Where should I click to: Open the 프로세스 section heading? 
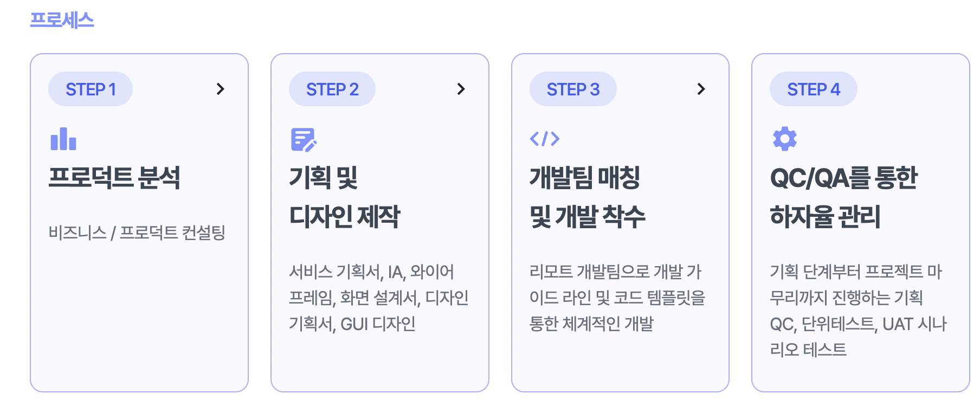point(62,20)
